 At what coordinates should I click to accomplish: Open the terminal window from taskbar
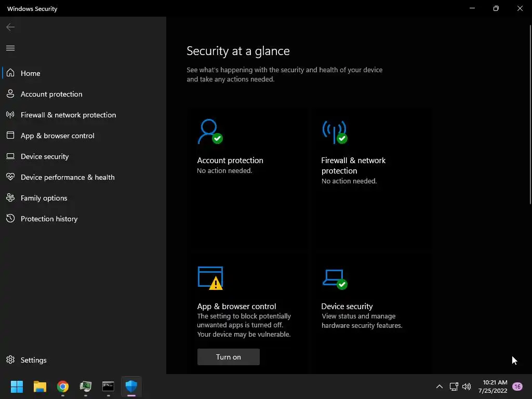pos(108,387)
